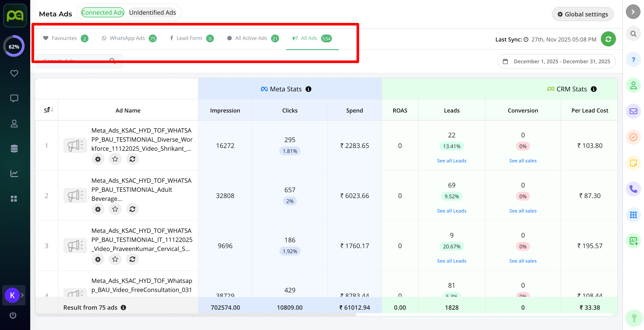Click the green sync refresh button
The image size is (644, 330).
[x=608, y=39]
